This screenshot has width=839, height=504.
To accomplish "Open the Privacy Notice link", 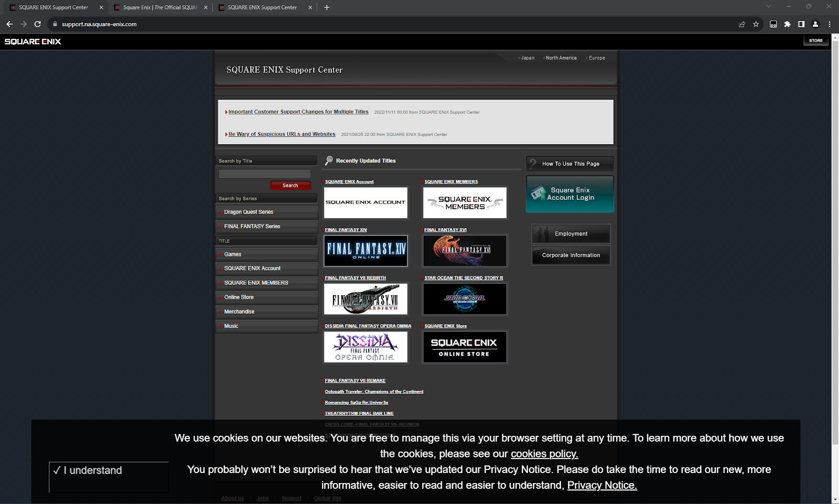I will point(602,486).
